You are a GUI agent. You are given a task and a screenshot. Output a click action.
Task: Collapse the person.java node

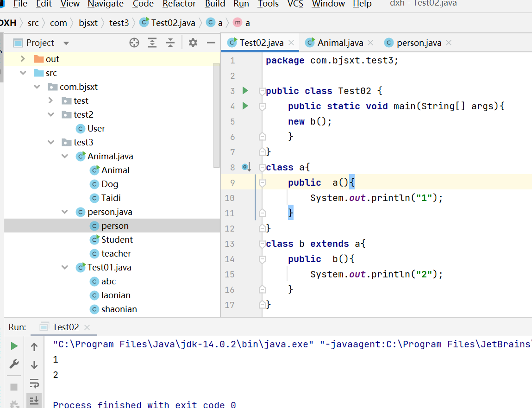[64, 212]
